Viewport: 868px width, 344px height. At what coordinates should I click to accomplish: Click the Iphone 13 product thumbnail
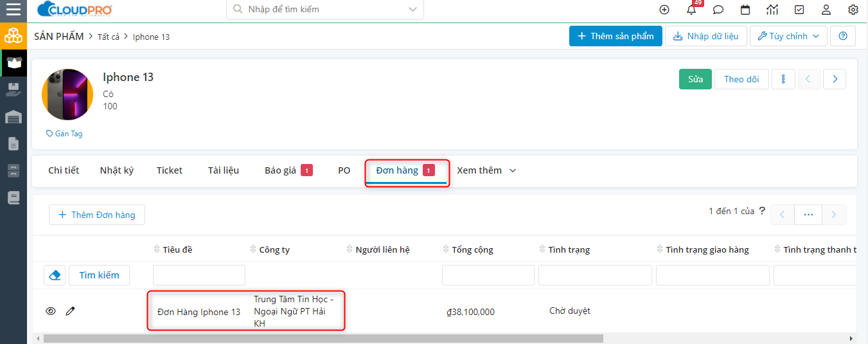(67, 95)
